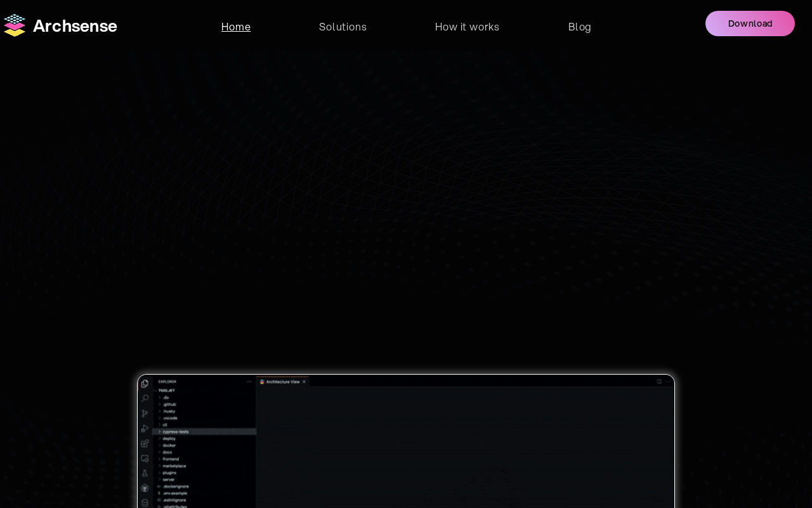812x508 pixels.
Task: Open the Extensions blocks icon
Action: coord(145,443)
